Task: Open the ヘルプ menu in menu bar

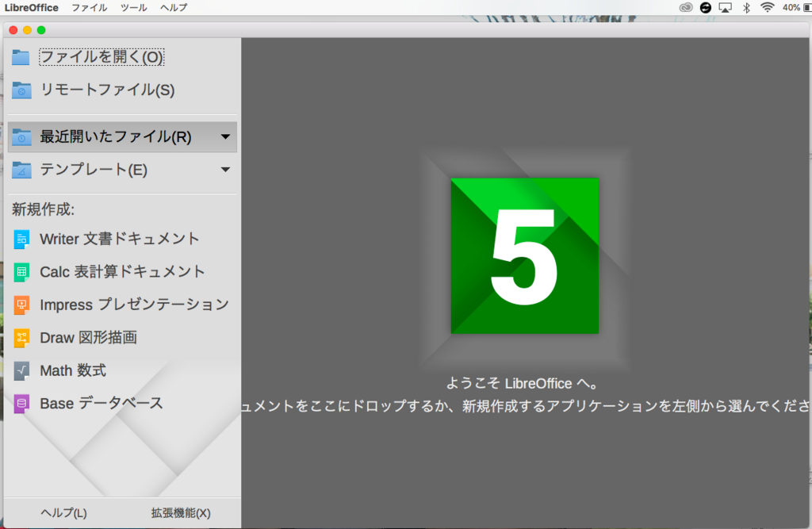Action: pyautogui.click(x=174, y=8)
